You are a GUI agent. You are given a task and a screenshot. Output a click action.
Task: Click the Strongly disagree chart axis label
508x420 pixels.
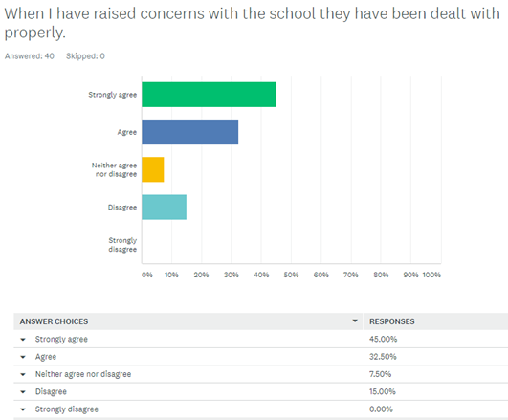(x=122, y=245)
